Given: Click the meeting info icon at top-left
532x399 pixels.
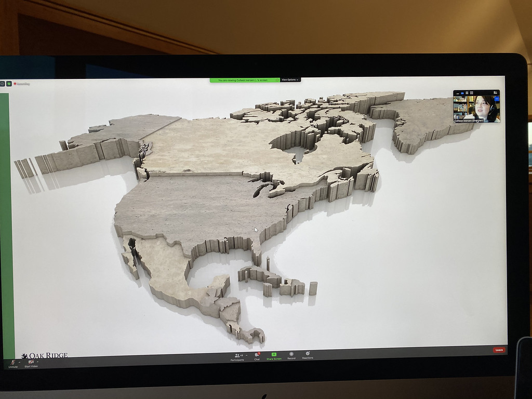Looking at the screenshot, I should pos(2,84).
